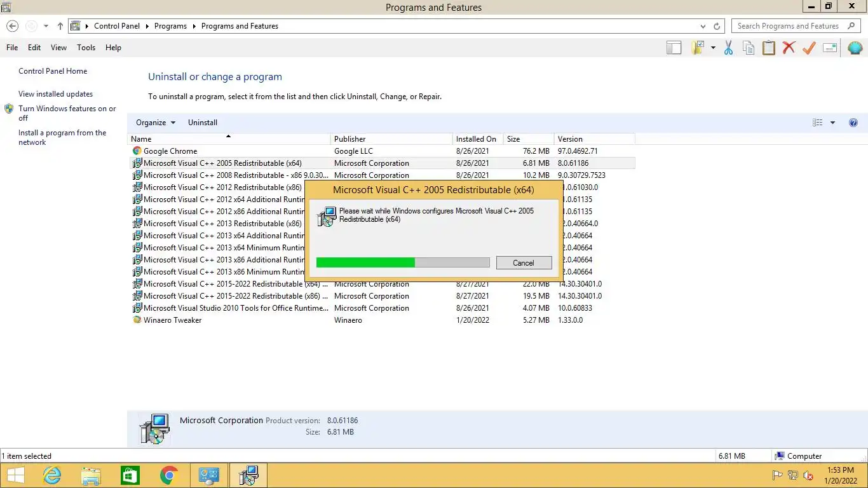This screenshot has height=488, width=868.
Task: Open the folder options toolbar icon
Action: 698,48
